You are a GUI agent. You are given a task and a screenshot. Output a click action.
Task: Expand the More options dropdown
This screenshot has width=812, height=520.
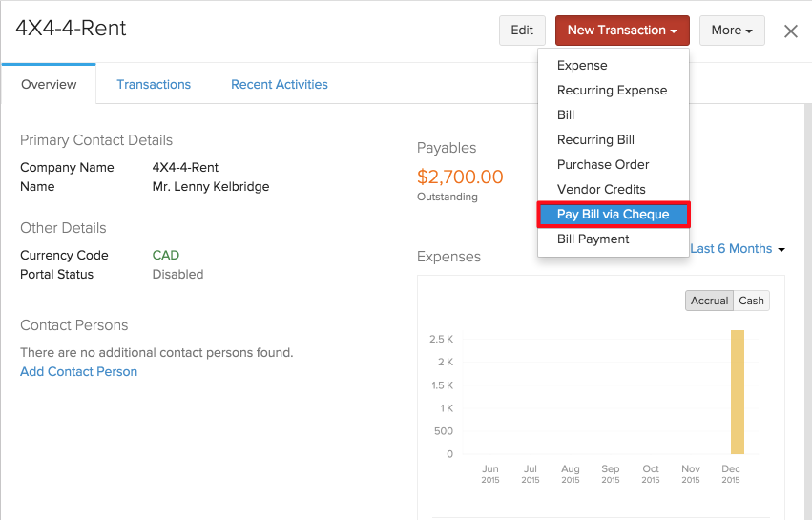coord(732,31)
